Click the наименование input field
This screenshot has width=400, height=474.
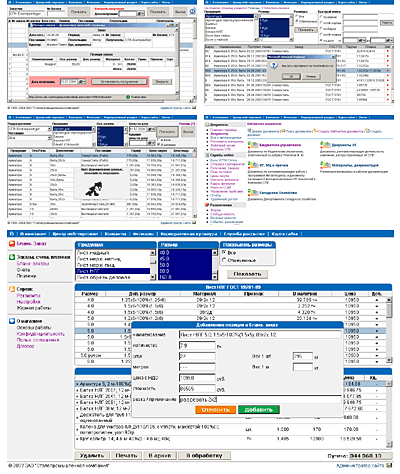pyautogui.click(x=260, y=335)
